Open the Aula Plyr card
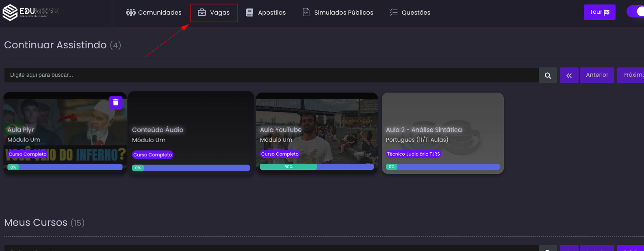Viewport: 644px width, 251px height. 65,134
